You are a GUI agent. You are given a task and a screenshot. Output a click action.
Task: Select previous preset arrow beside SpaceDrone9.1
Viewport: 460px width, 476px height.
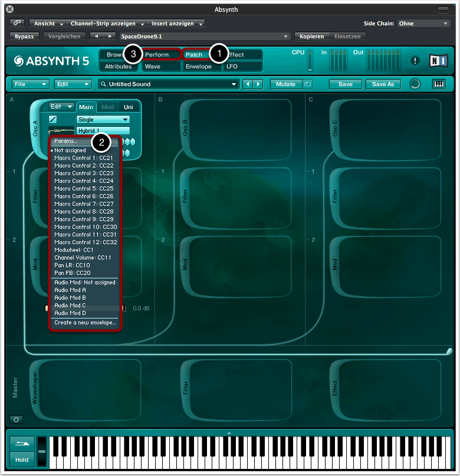(x=96, y=37)
